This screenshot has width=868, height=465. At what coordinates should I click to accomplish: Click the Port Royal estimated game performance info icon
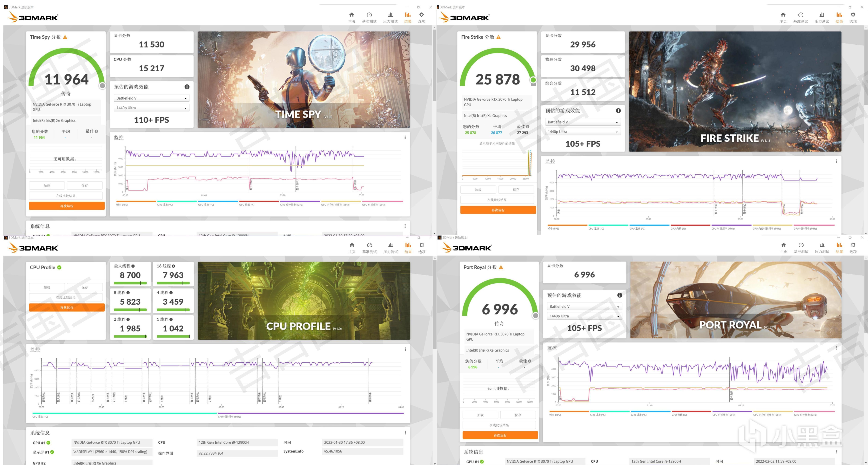pyautogui.click(x=619, y=295)
